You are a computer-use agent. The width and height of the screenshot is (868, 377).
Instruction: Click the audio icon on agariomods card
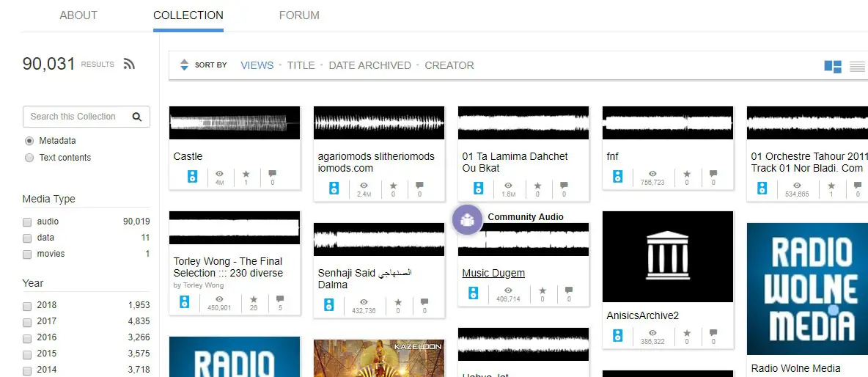(x=334, y=188)
